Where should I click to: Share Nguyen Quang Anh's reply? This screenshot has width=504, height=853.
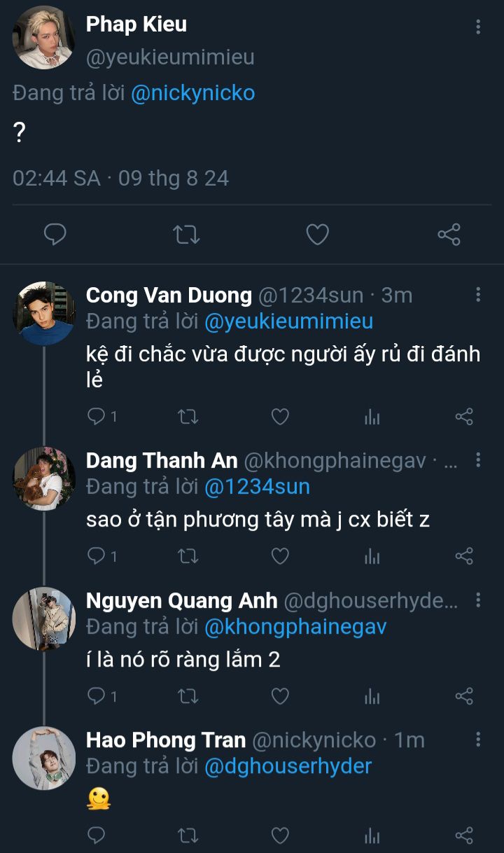[x=464, y=695]
